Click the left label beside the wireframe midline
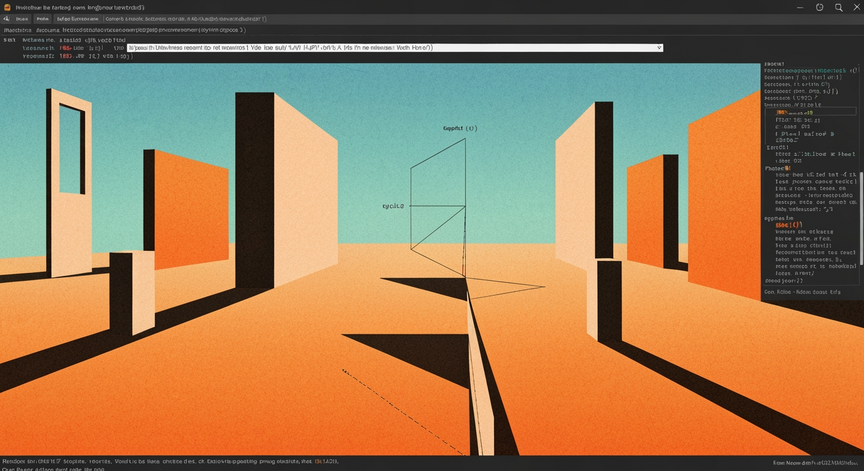The height and width of the screenshot is (471, 864). point(393,206)
